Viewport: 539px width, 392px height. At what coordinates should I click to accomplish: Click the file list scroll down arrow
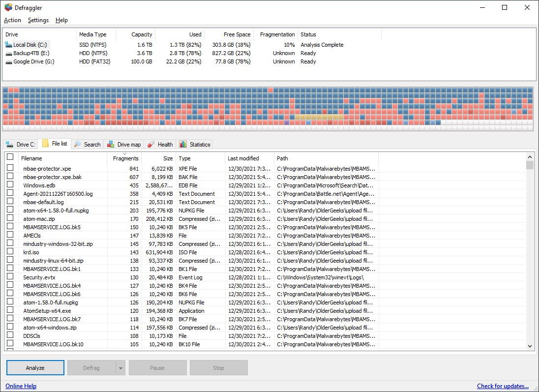[x=530, y=346]
